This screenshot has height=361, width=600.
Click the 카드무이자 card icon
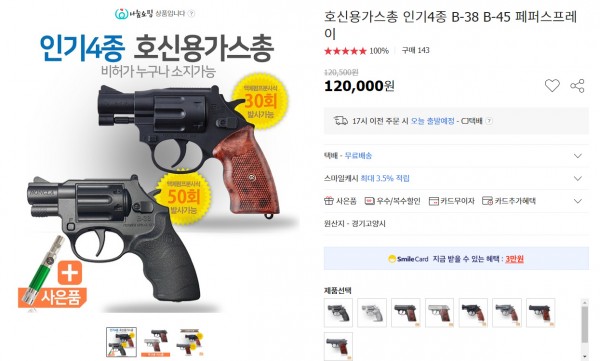pos(434,201)
